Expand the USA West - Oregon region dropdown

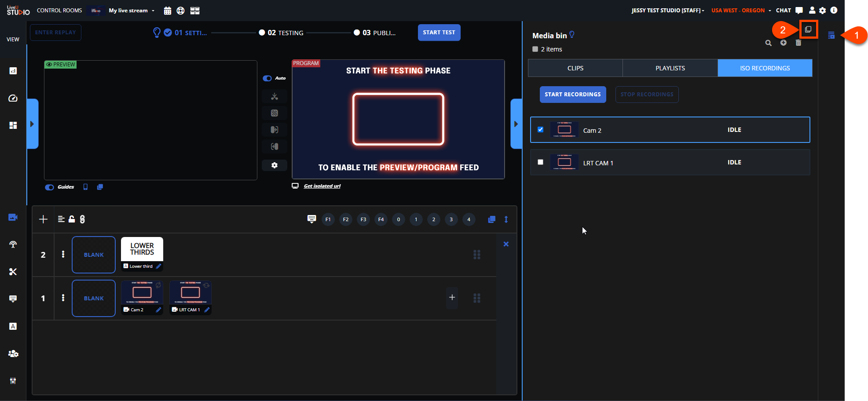point(741,11)
